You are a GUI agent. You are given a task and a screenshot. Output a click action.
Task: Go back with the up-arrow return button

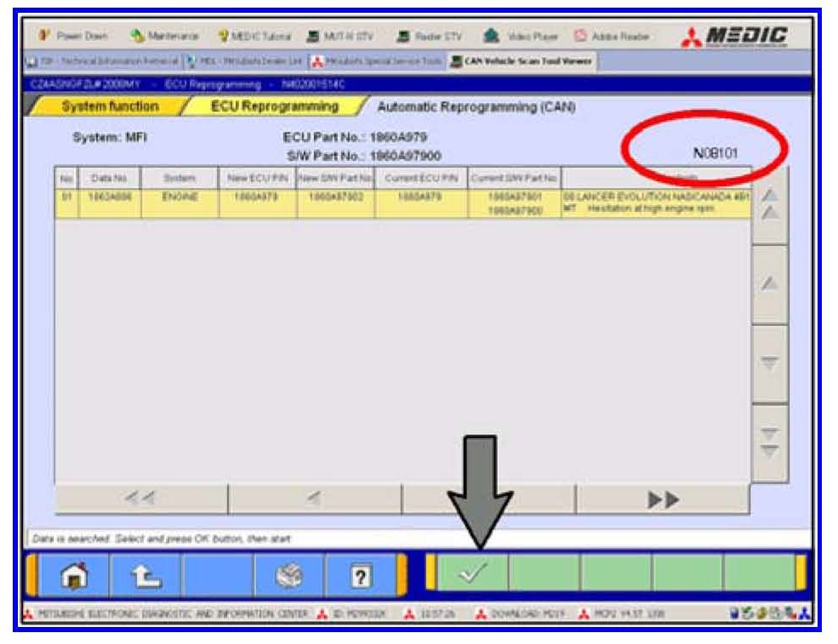pos(145,574)
